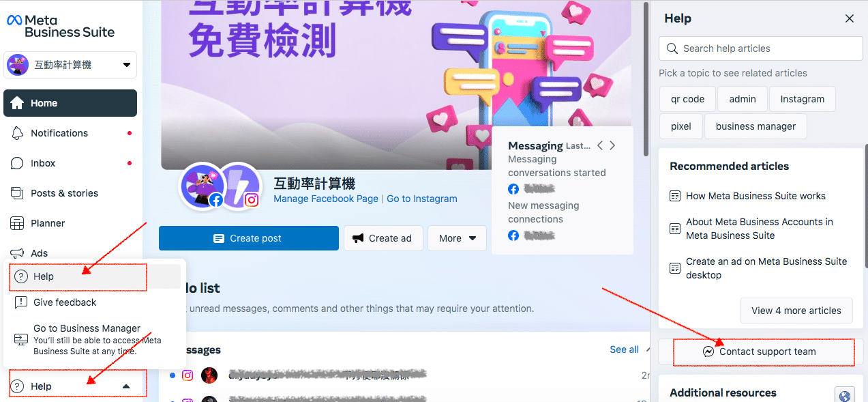Go to previous Messaging card
The image size is (868, 402).
pos(600,145)
